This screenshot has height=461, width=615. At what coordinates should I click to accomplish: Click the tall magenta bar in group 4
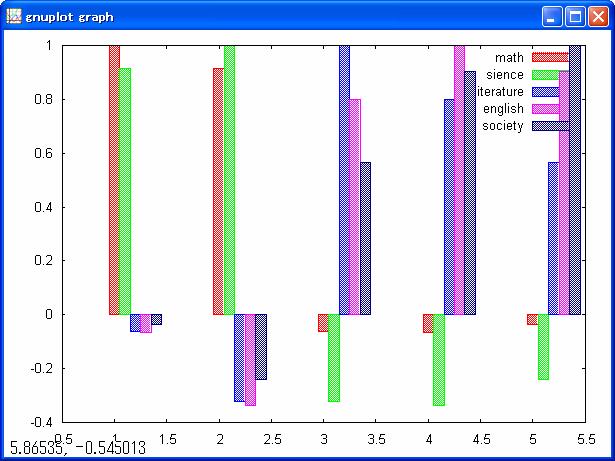coord(459,180)
